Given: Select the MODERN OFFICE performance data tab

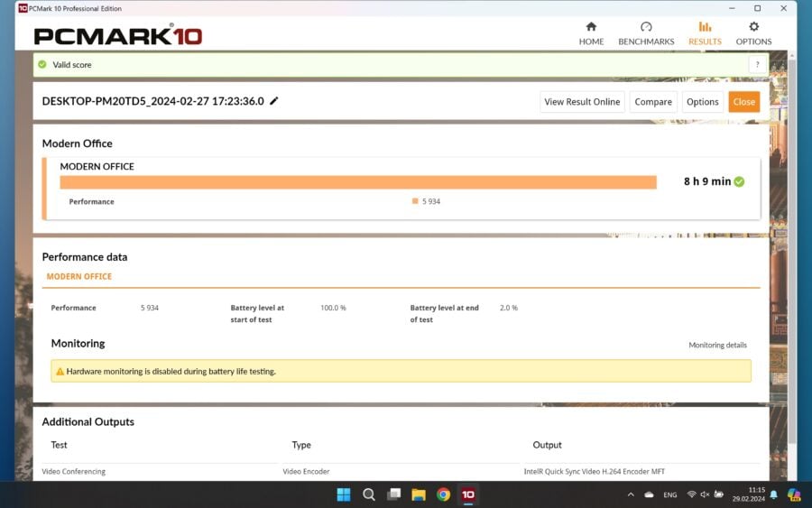Looking at the screenshot, I should tap(79, 276).
